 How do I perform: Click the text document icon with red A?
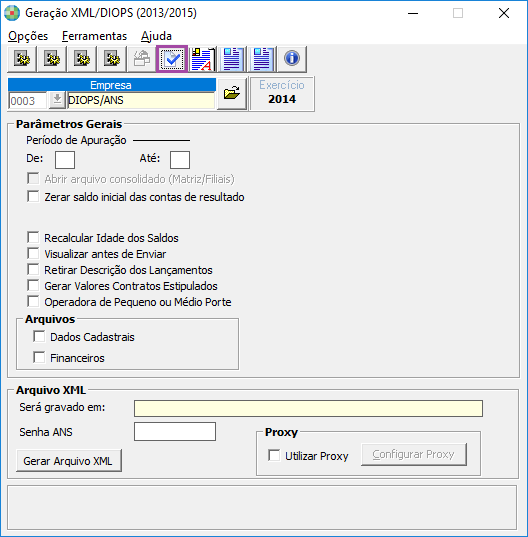click(202, 59)
